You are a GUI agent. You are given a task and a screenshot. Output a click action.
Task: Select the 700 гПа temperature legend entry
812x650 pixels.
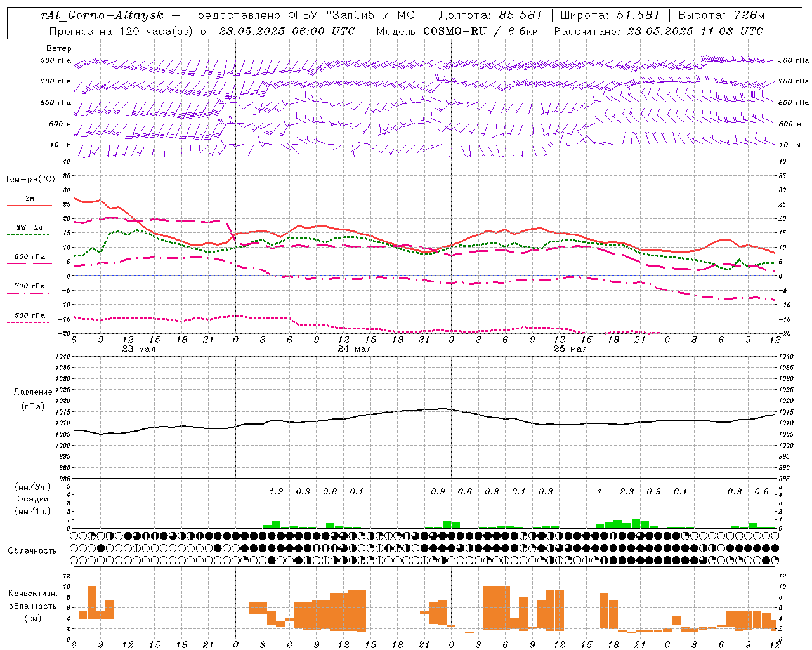[x=29, y=286]
